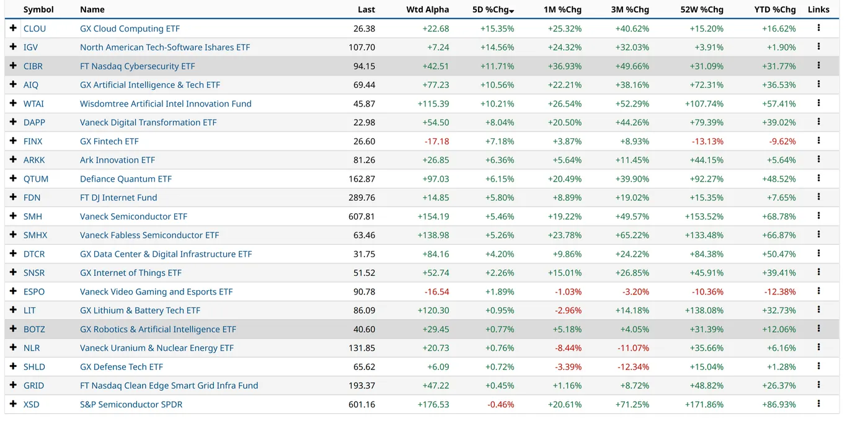Click plus icon beside FDN symbol
Screen dimensions: 868x432
click(x=13, y=198)
